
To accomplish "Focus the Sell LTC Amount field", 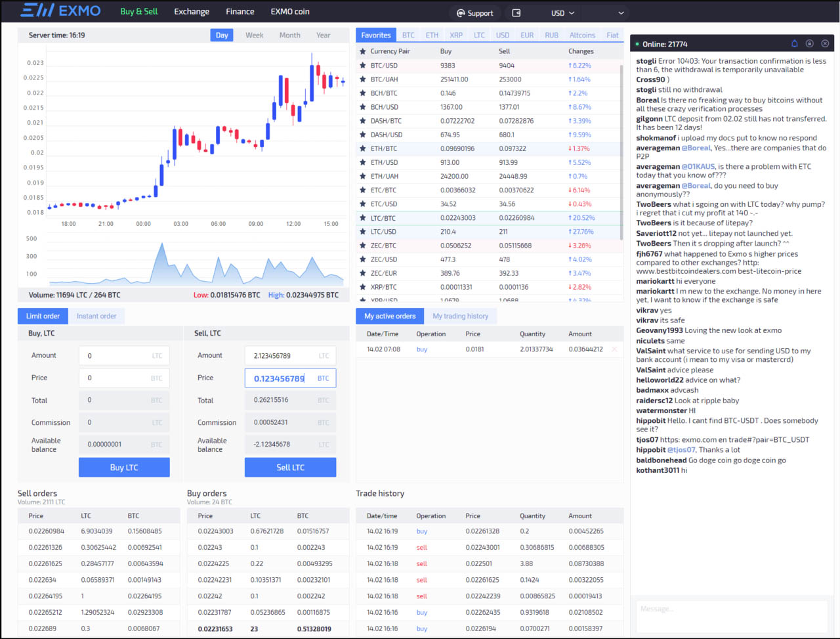I will pyautogui.click(x=290, y=355).
